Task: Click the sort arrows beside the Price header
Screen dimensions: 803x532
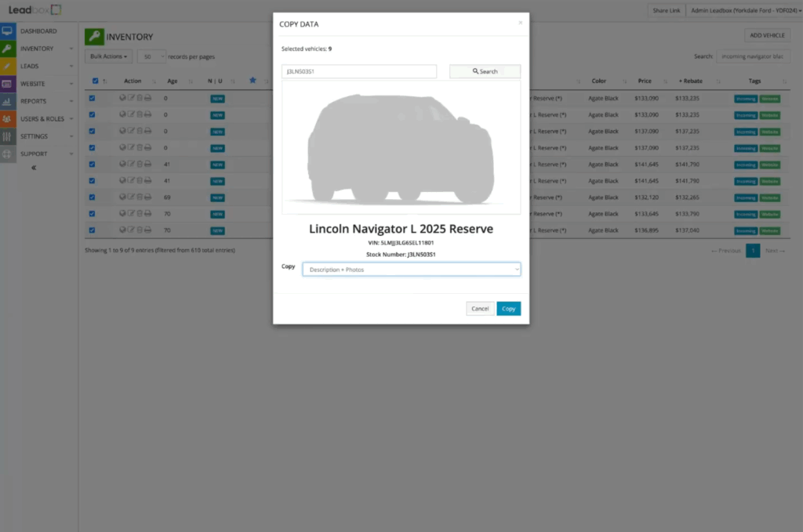Action: point(665,81)
